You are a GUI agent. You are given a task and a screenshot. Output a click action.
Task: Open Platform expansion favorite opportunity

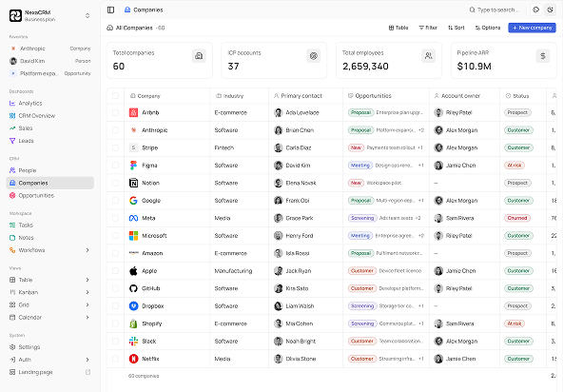coord(49,73)
